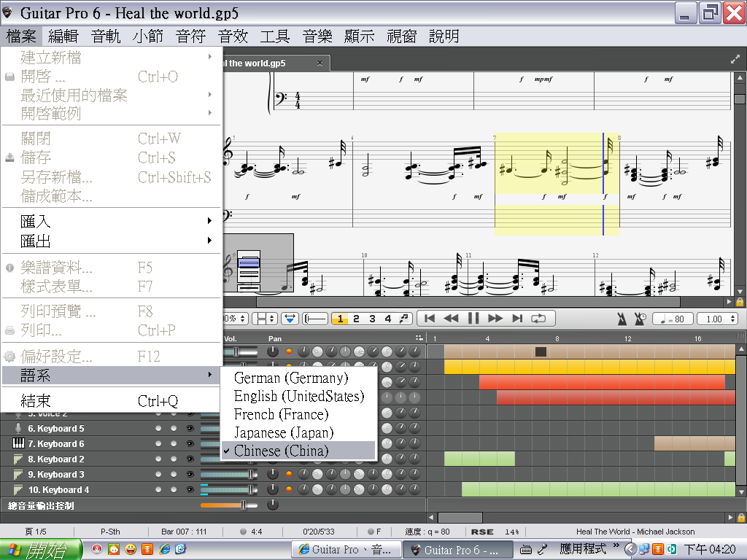Open the 音軌 track menu
The height and width of the screenshot is (560, 747).
coord(106,36)
